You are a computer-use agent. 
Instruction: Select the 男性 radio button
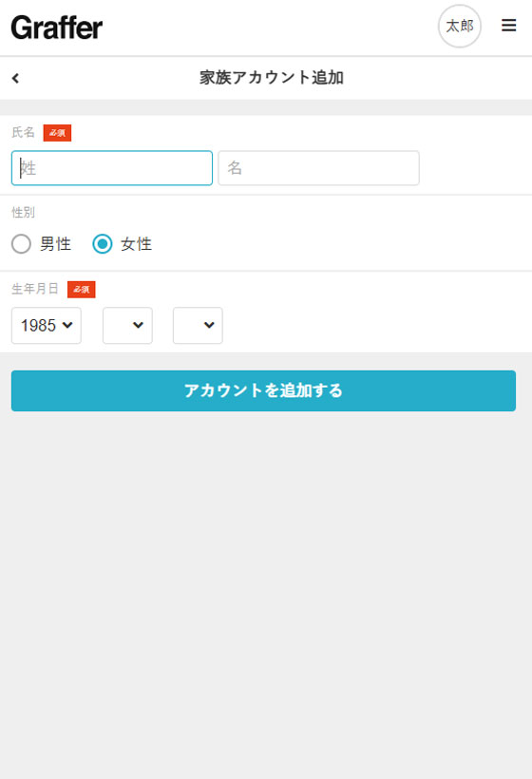(x=21, y=244)
